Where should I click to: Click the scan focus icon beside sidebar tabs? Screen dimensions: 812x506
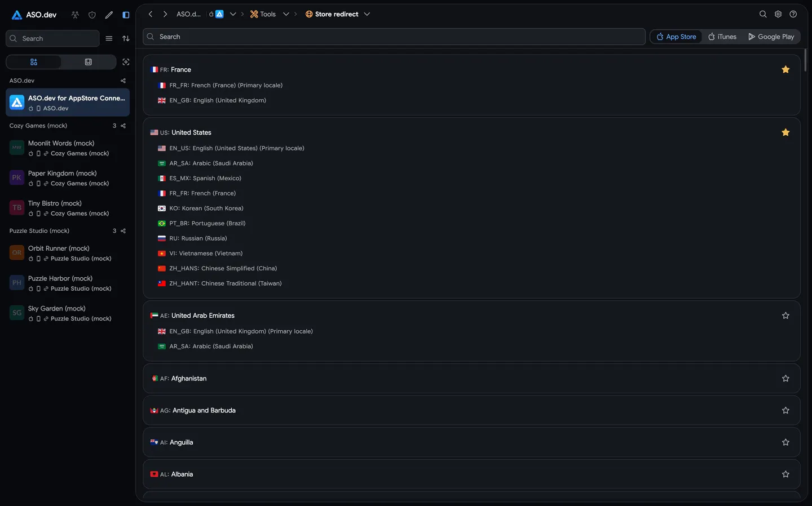pyautogui.click(x=126, y=62)
